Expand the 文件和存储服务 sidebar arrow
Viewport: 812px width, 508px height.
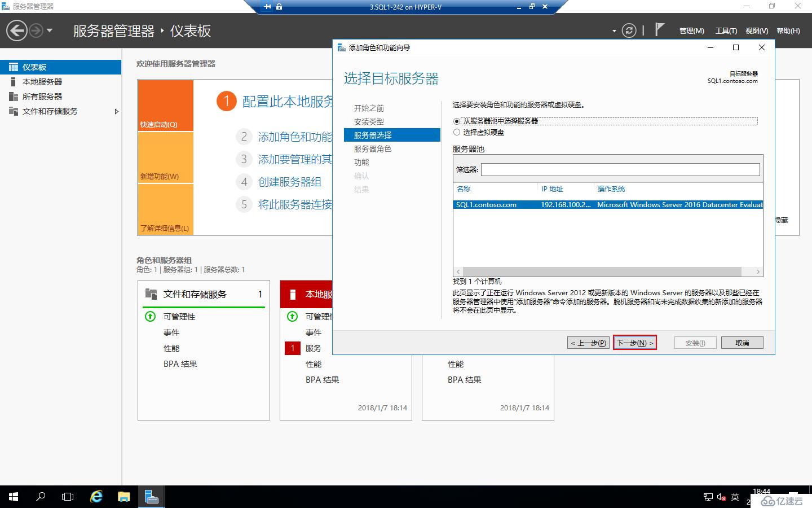pyautogui.click(x=116, y=111)
